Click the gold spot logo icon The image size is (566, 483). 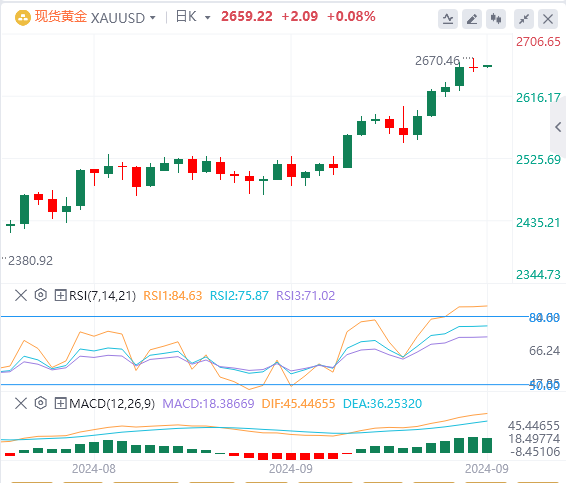(23, 17)
